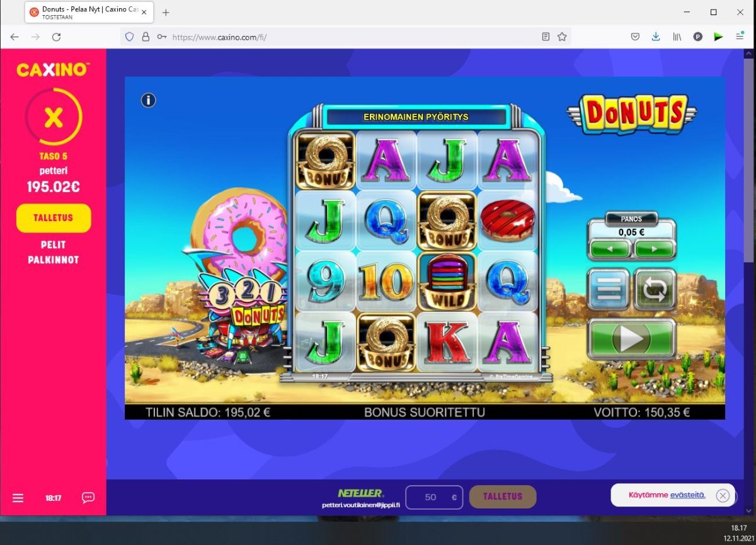Reload the page

coord(56,37)
